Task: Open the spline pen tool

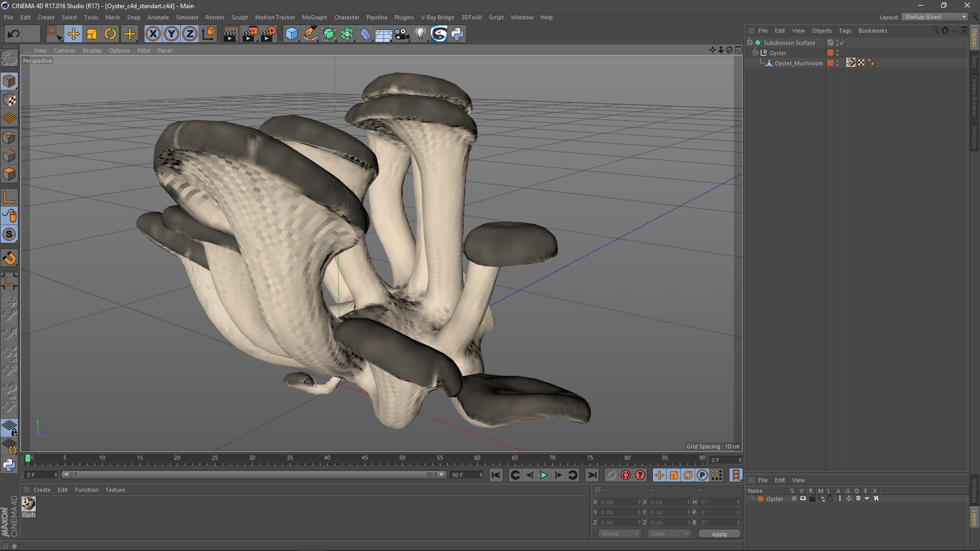Action: pyautogui.click(x=310, y=34)
